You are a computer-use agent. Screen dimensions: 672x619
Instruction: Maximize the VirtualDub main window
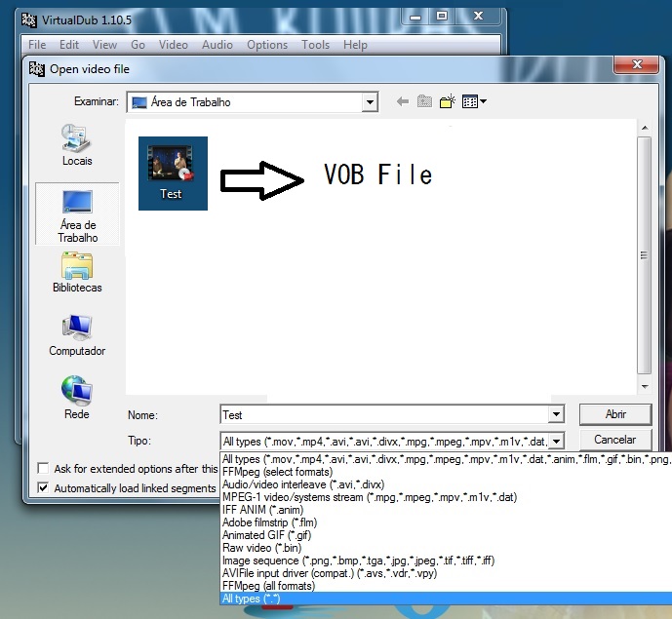pyautogui.click(x=442, y=17)
